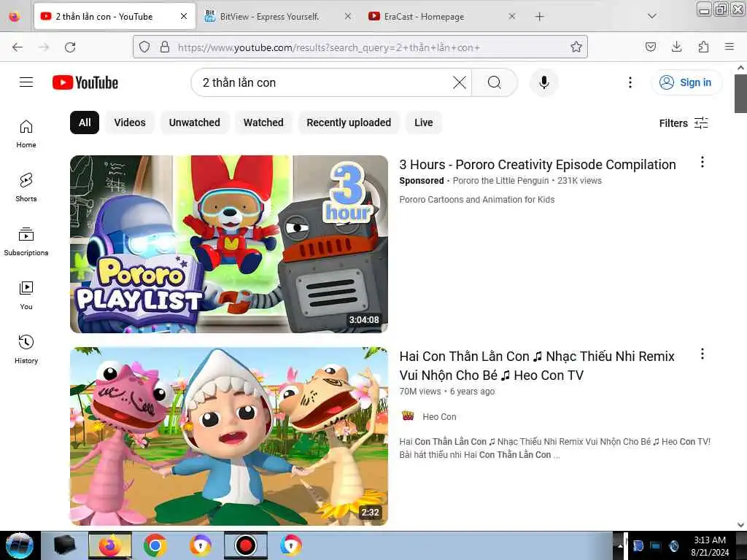Click the Save to Pocket icon

point(650,47)
